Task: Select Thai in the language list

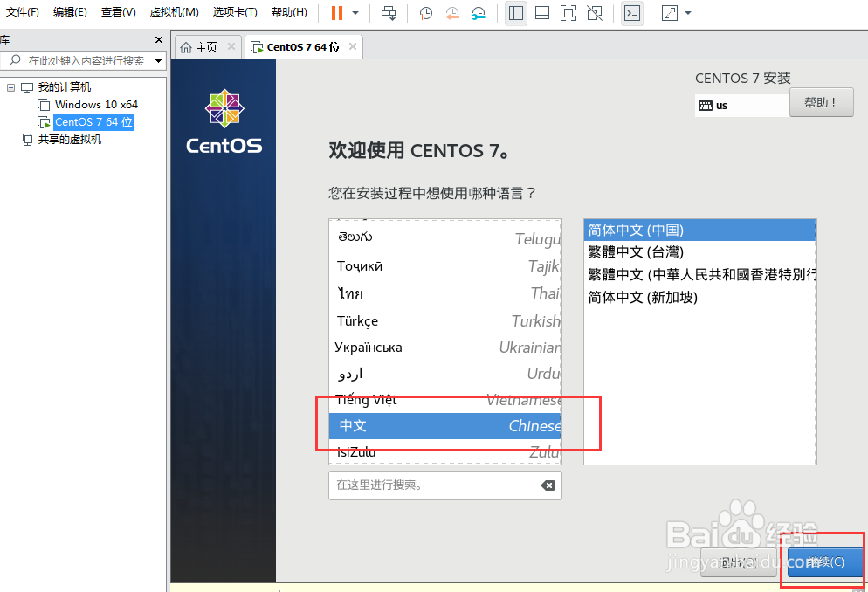Action: [445, 293]
